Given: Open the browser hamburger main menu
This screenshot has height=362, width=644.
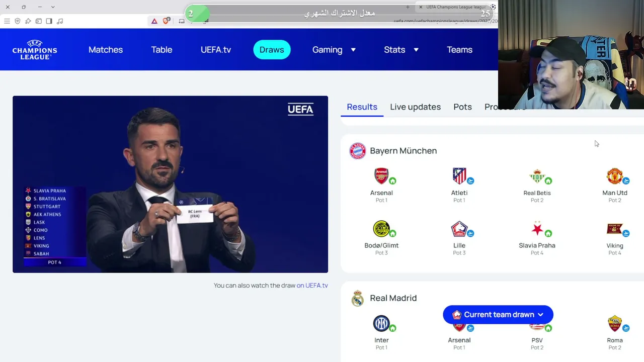Looking at the screenshot, I should point(7,21).
